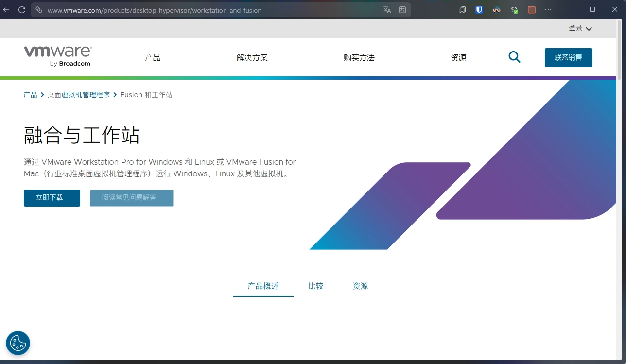Expand the 购买方法 navigation menu
The height and width of the screenshot is (364, 626).
coord(359,58)
